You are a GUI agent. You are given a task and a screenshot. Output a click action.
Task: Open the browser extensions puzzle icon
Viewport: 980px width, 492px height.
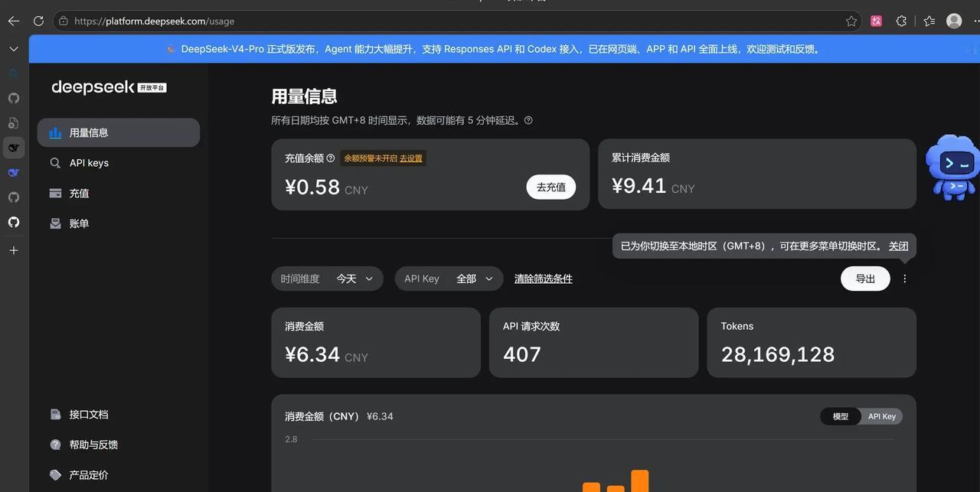click(x=902, y=21)
